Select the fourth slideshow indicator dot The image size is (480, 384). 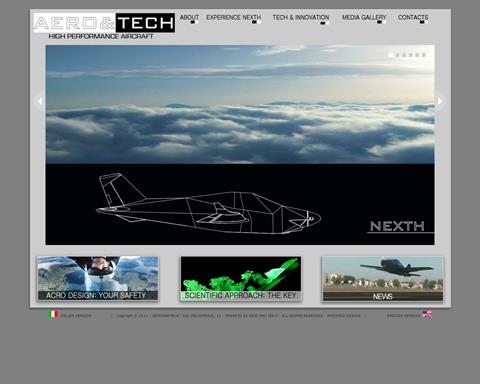pyautogui.click(x=411, y=55)
